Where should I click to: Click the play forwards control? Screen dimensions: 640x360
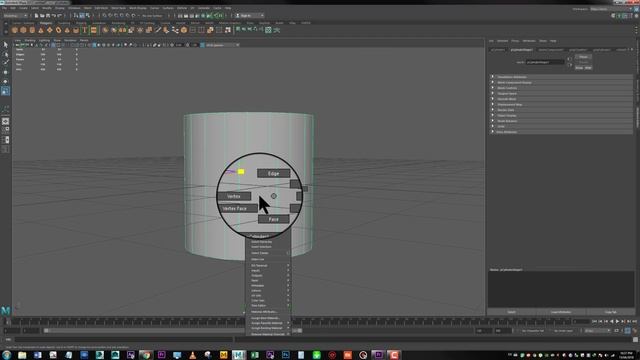(617, 322)
